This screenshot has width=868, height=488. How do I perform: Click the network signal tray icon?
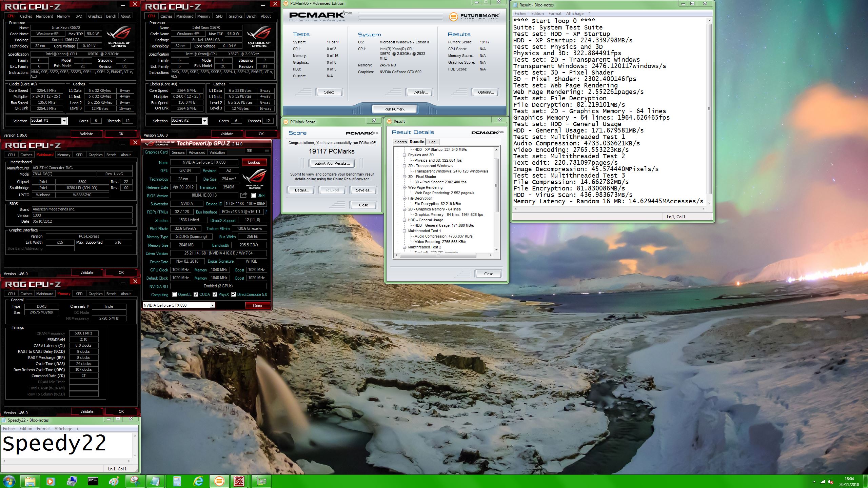coord(823,482)
